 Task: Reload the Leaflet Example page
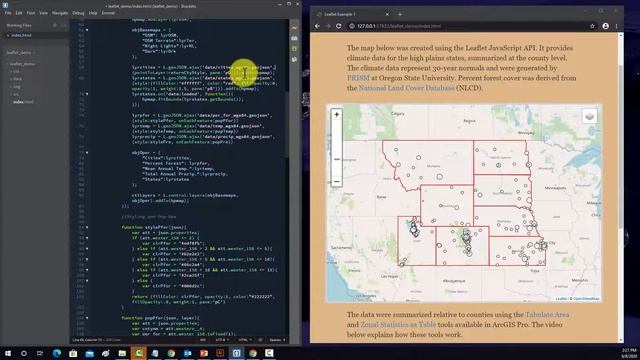[x=339, y=26]
